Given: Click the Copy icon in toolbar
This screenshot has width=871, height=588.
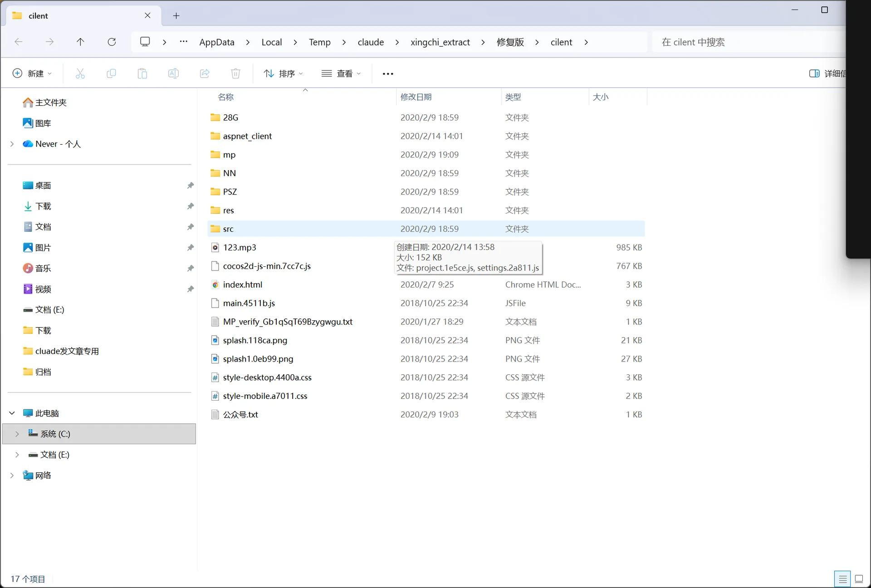Looking at the screenshot, I should click(111, 73).
